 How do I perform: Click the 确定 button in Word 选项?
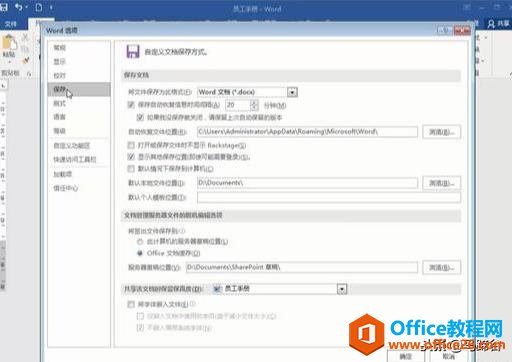click(x=406, y=356)
